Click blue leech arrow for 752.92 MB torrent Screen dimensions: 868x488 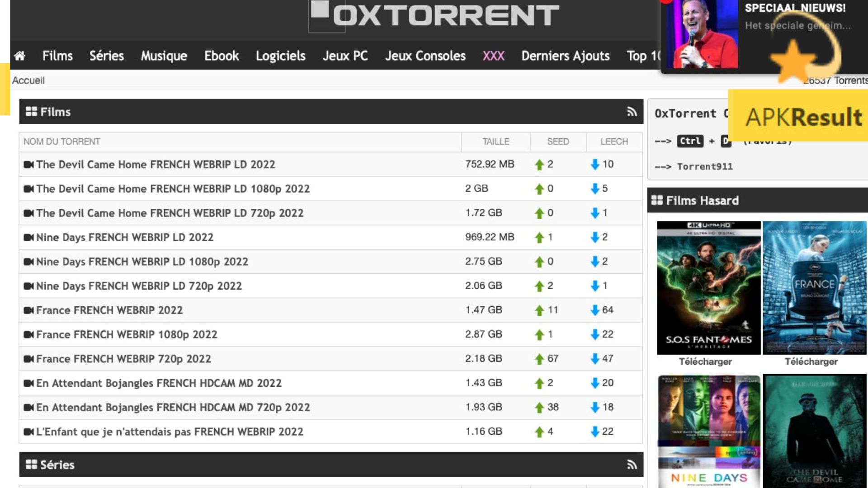[595, 164]
